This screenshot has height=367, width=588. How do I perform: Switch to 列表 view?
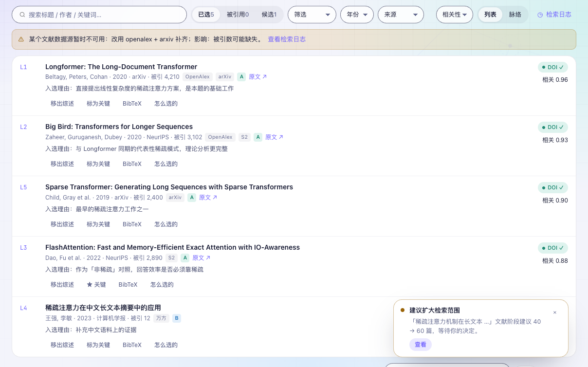click(x=490, y=15)
